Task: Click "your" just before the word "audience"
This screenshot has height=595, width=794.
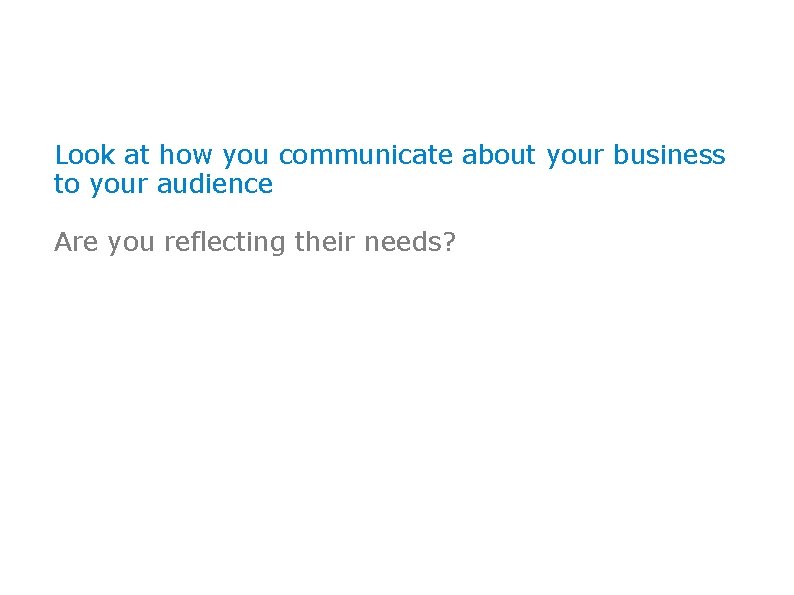Action: pyautogui.click(x=118, y=186)
